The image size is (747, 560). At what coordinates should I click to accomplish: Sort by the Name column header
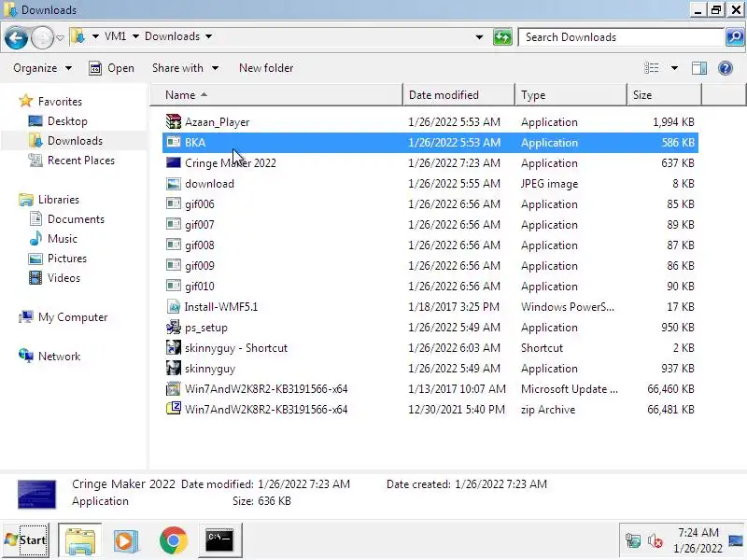277,95
